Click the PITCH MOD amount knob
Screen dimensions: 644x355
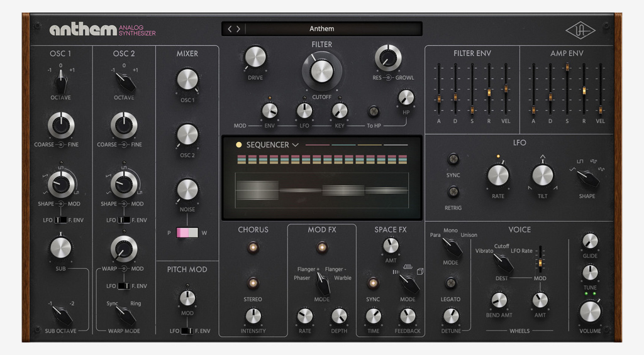[187, 298]
